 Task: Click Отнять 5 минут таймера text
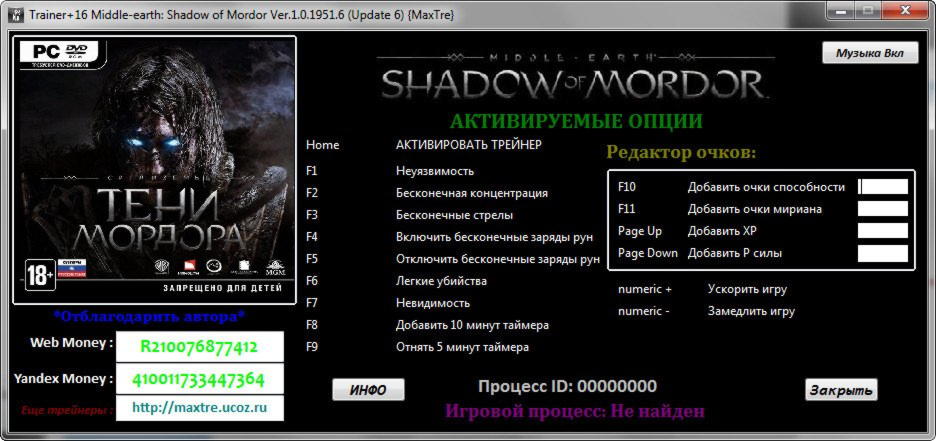(462, 347)
